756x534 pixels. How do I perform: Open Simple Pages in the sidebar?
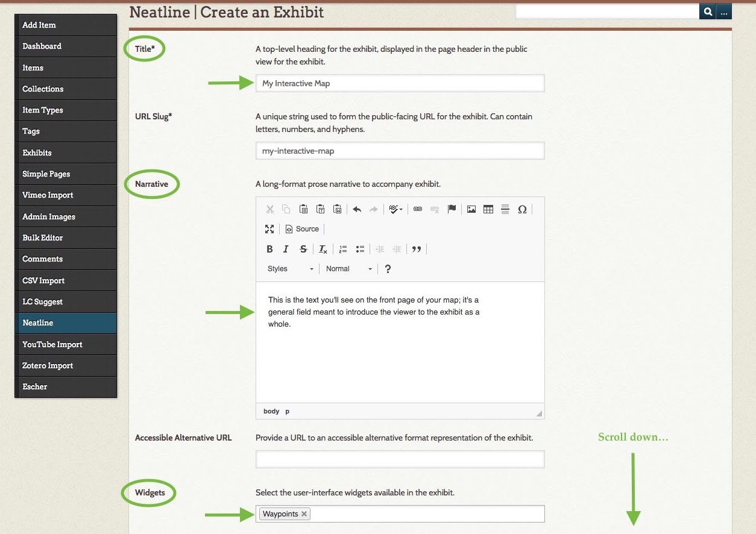[x=66, y=174]
